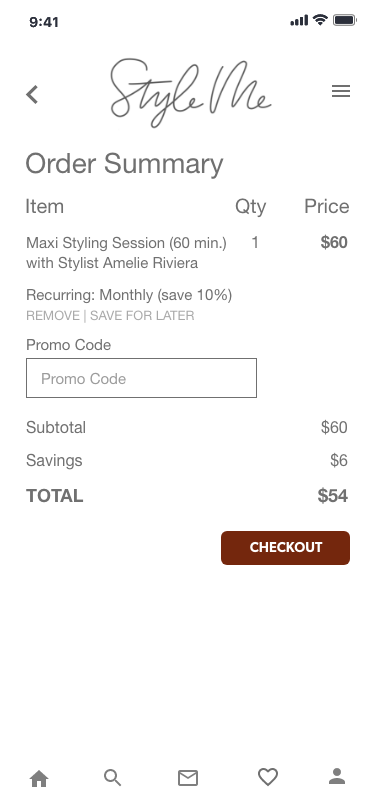Open the search icon in bottom bar
Image resolution: width=375 pixels, height=812 pixels.
[112, 778]
